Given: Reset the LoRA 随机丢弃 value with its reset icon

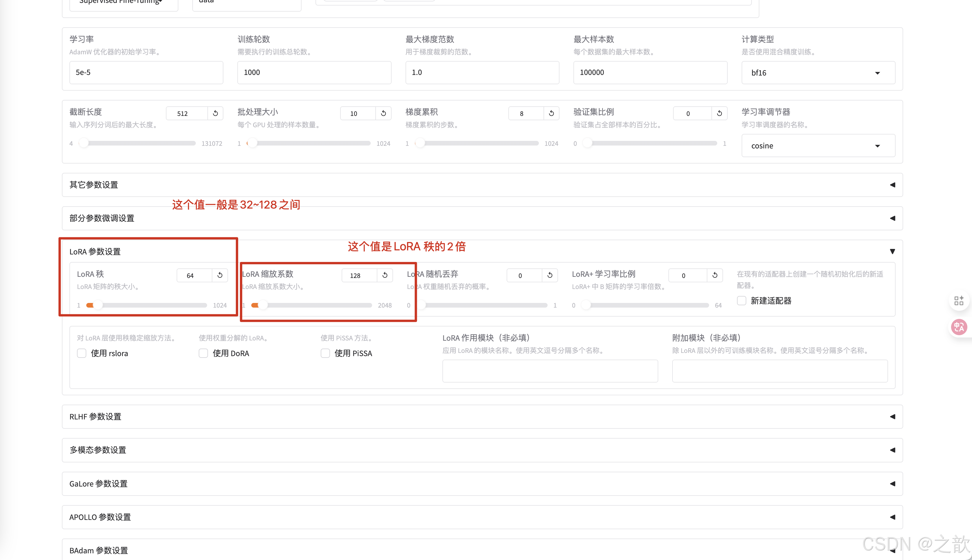Looking at the screenshot, I should pos(550,275).
